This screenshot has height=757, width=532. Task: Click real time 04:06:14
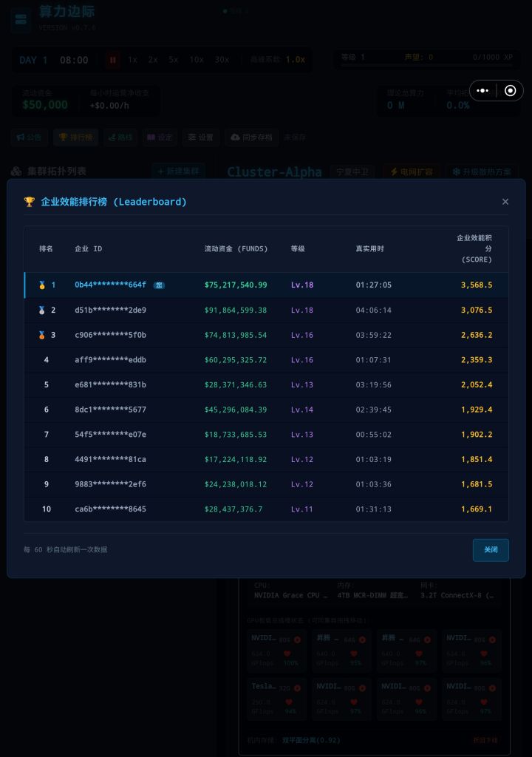tap(374, 310)
